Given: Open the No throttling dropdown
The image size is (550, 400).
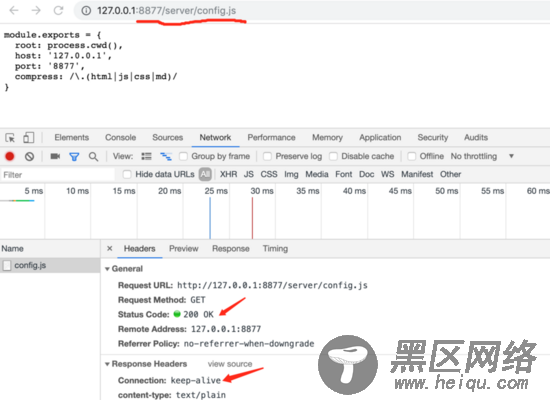Looking at the screenshot, I should [x=482, y=156].
